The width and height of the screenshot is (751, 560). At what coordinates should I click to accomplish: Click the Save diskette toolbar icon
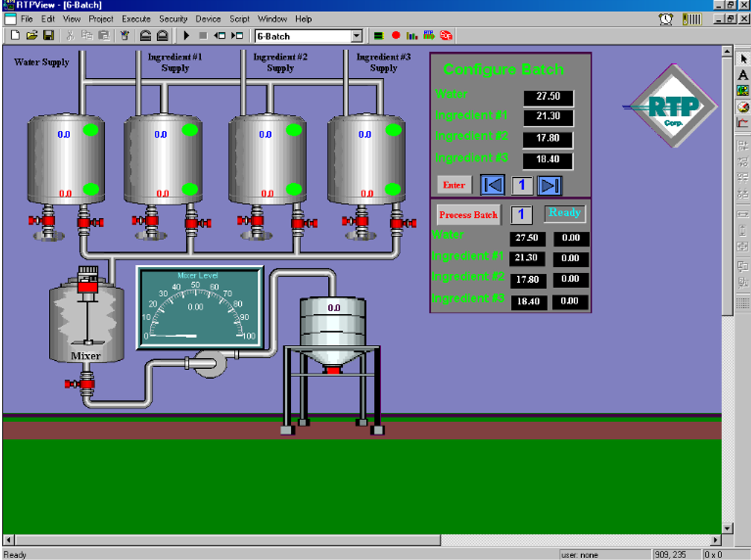click(x=48, y=36)
